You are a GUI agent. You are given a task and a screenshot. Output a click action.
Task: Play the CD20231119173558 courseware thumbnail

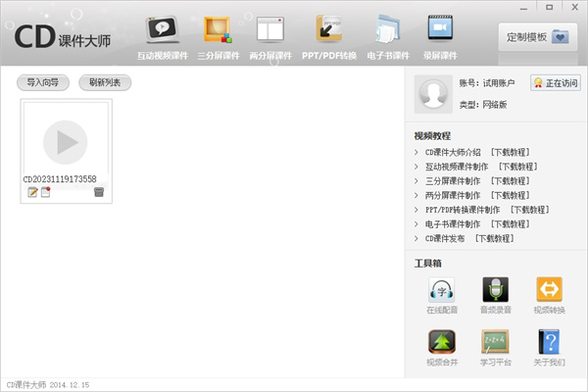click(66, 142)
